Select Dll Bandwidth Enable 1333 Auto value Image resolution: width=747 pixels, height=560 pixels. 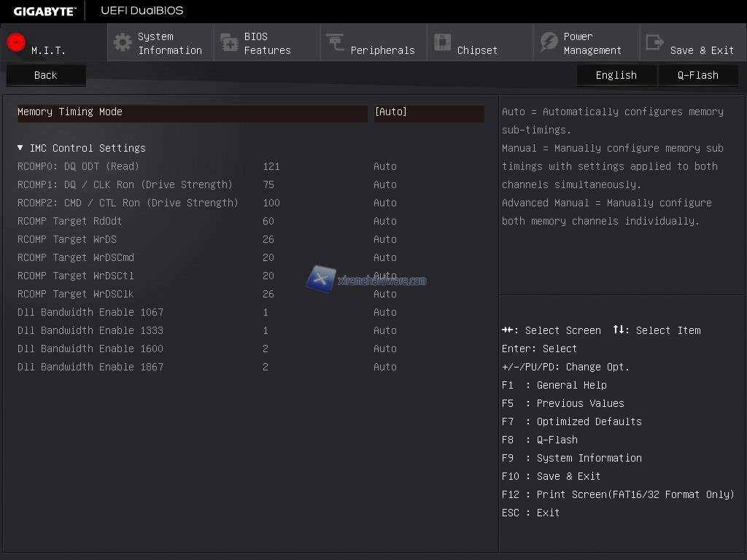[385, 330]
